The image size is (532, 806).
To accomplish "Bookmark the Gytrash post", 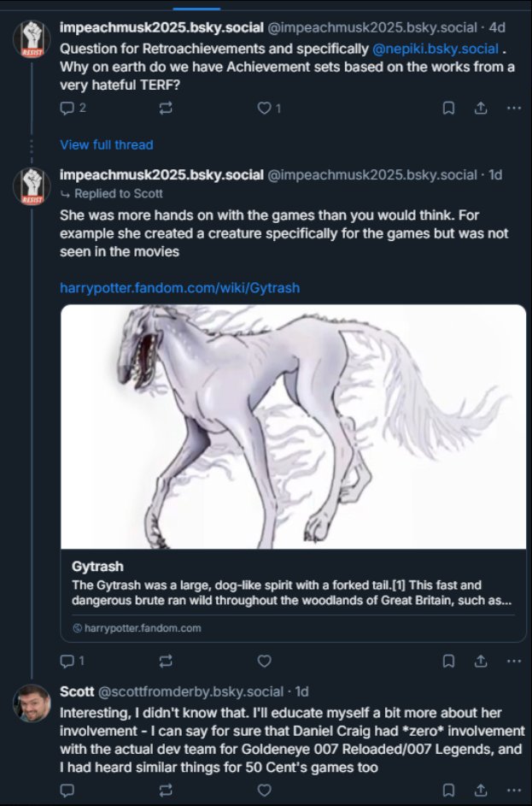I will pos(448,661).
